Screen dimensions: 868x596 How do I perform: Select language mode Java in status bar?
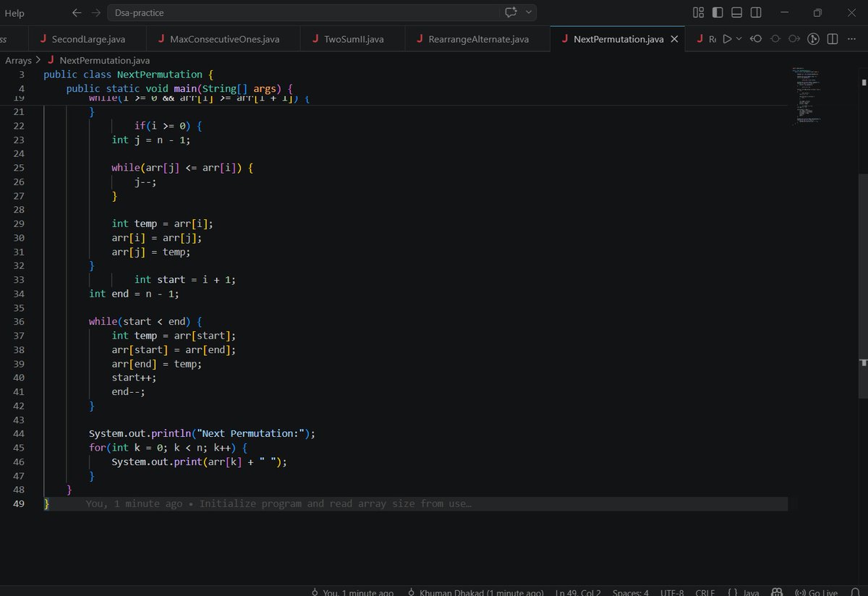click(x=751, y=592)
